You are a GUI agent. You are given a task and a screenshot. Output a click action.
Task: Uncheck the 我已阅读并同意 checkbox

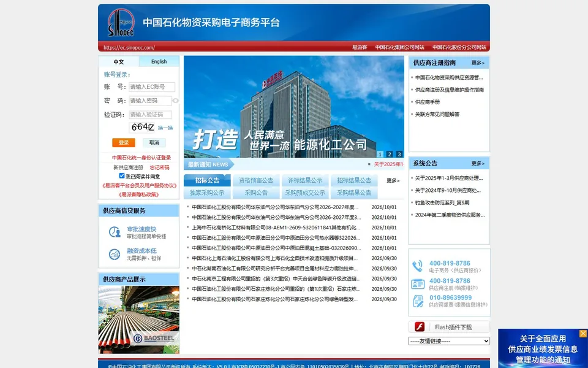(121, 176)
